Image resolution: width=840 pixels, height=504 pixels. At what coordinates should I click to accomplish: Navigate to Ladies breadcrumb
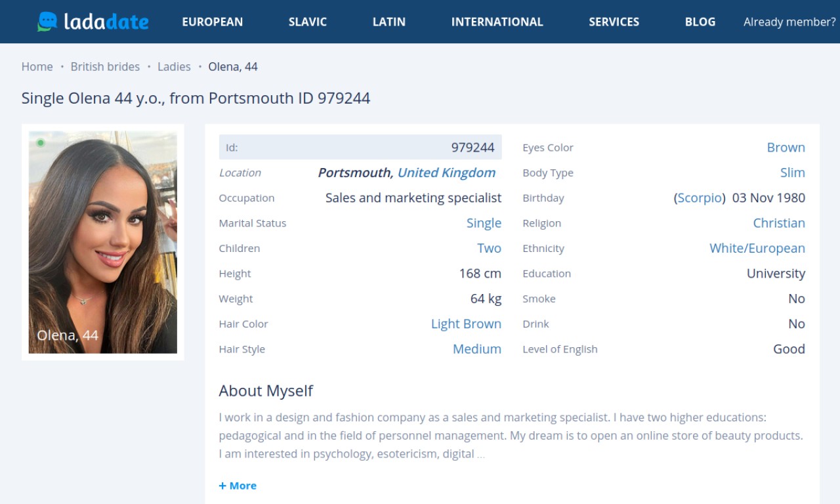(x=174, y=66)
